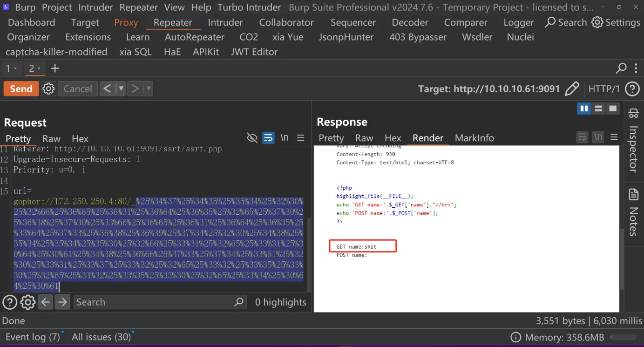The image size is (644, 347).
Task: Edit target with pencil icon
Action: click(572, 88)
